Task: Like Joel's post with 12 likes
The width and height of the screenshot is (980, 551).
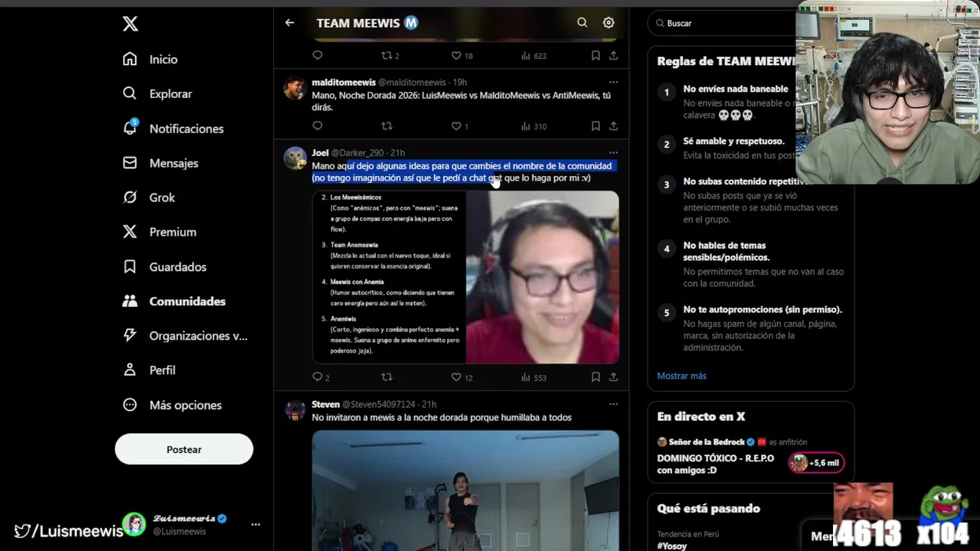Action: click(x=462, y=377)
